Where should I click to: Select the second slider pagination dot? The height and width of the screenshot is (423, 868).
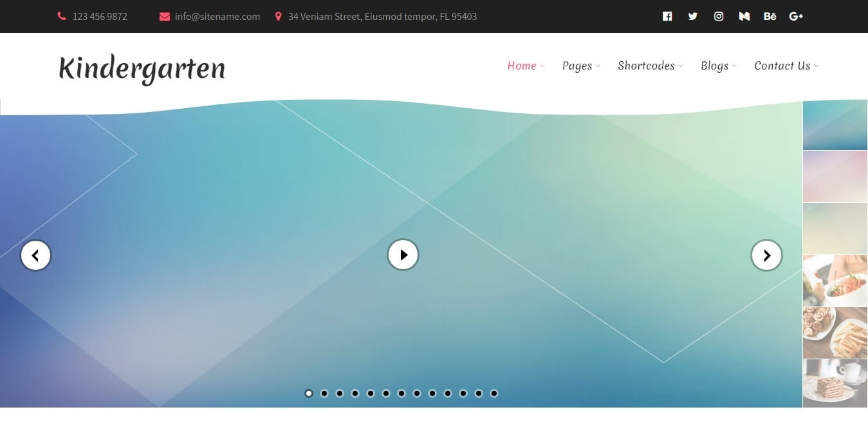coord(324,393)
